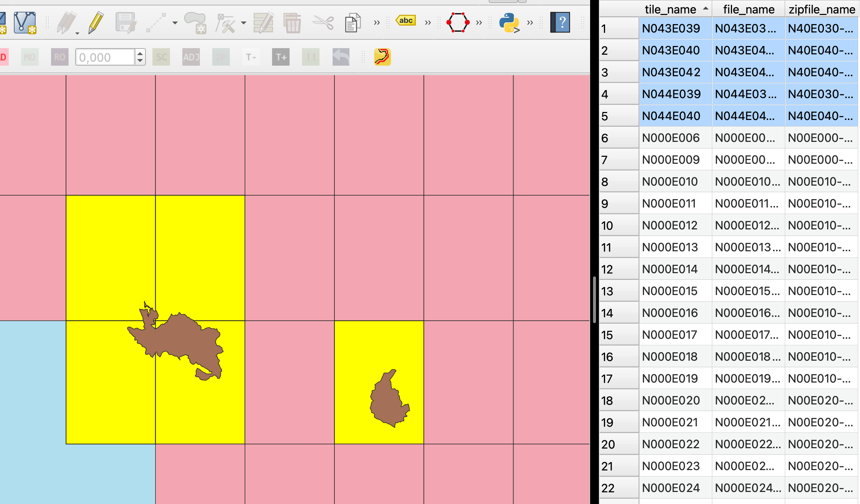860x504 pixels.
Task: Select table row number 8
Action: (618, 182)
